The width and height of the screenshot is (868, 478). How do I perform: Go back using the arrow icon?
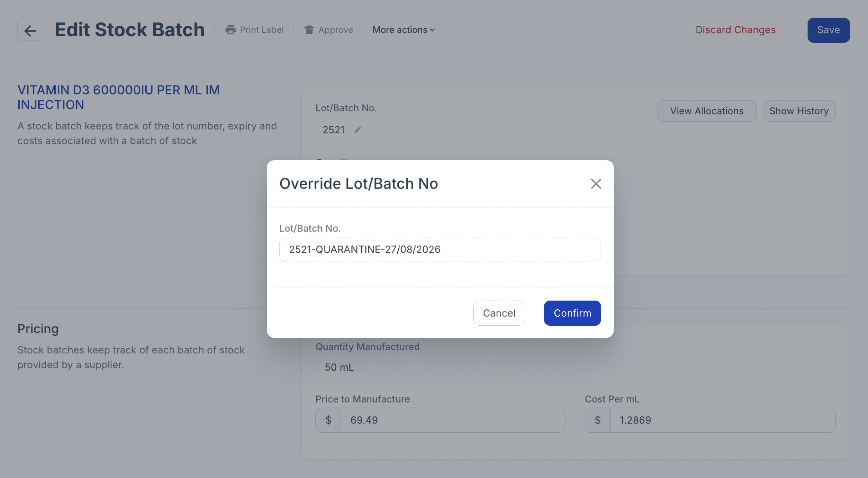click(x=30, y=30)
